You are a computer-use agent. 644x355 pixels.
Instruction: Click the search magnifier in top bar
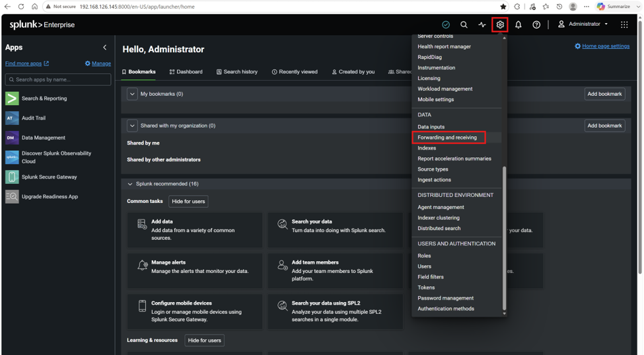click(x=464, y=24)
